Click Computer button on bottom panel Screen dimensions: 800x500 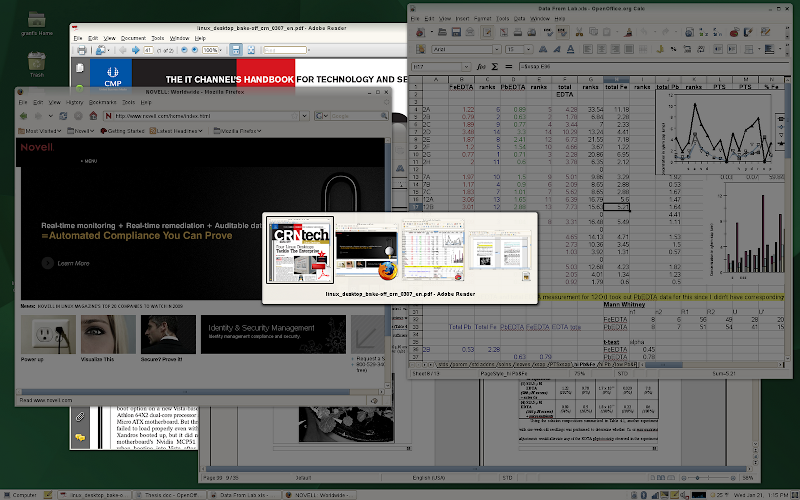[x=20, y=495]
